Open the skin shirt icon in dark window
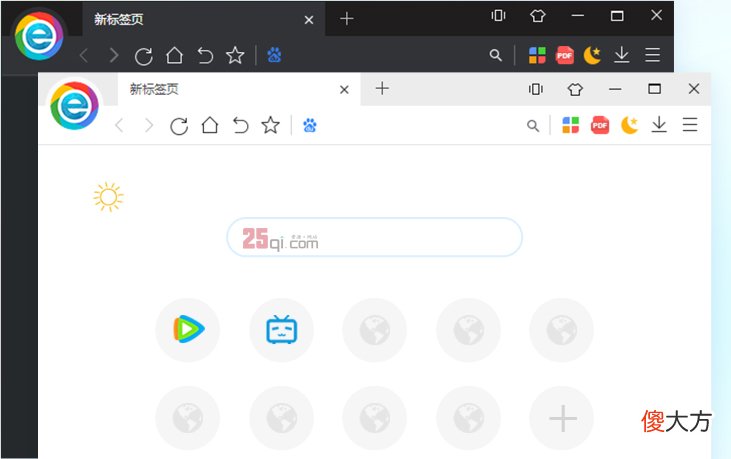This screenshot has height=459, width=731. coord(538,16)
